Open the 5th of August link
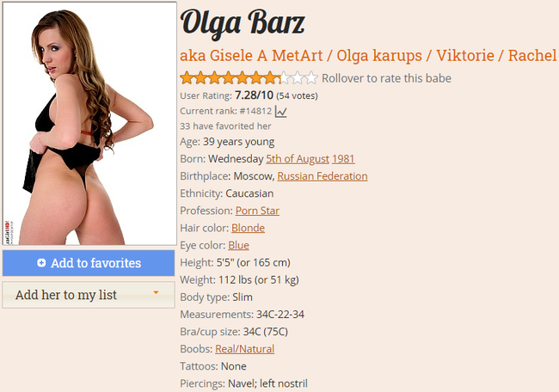The width and height of the screenshot is (559, 392). click(x=298, y=159)
